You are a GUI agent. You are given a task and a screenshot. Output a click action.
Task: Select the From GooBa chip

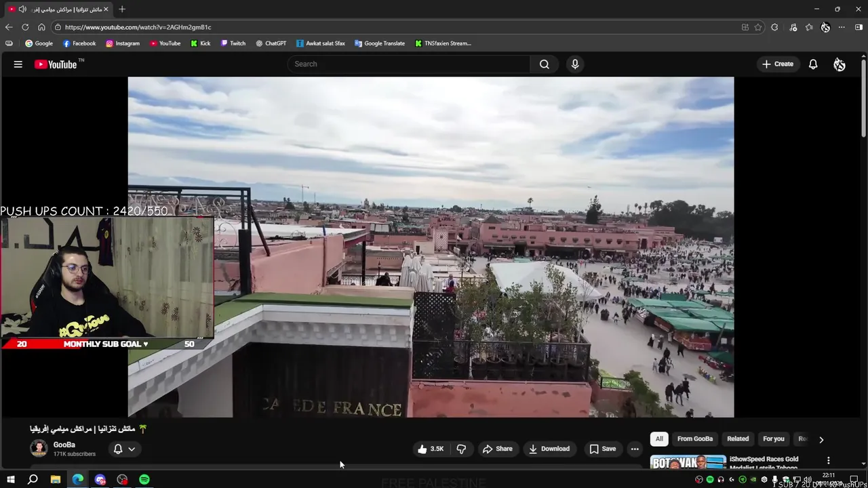pos(695,439)
